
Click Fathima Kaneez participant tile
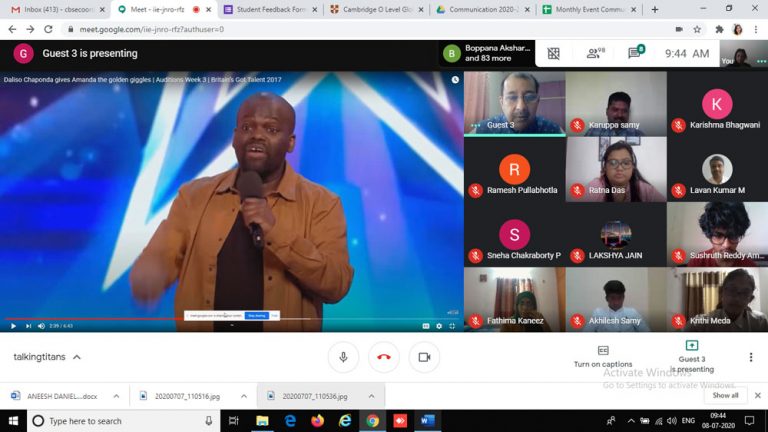[515, 299]
